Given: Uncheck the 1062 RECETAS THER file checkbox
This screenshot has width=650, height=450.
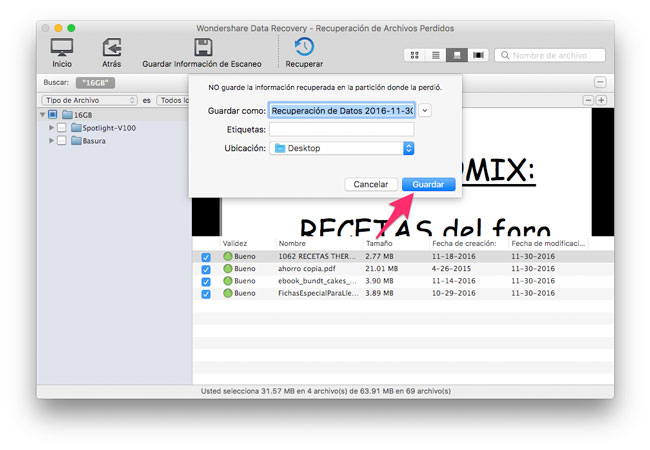Looking at the screenshot, I should pyautogui.click(x=206, y=257).
